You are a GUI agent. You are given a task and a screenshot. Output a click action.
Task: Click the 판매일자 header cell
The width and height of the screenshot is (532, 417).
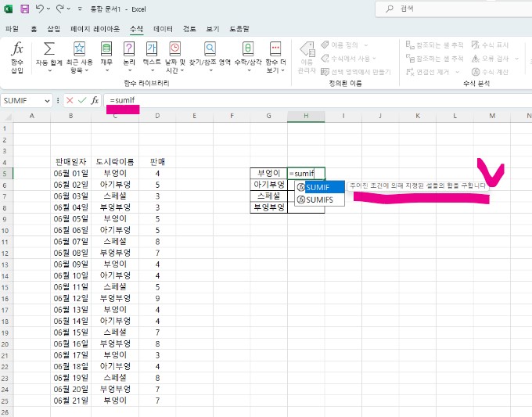[71, 162]
